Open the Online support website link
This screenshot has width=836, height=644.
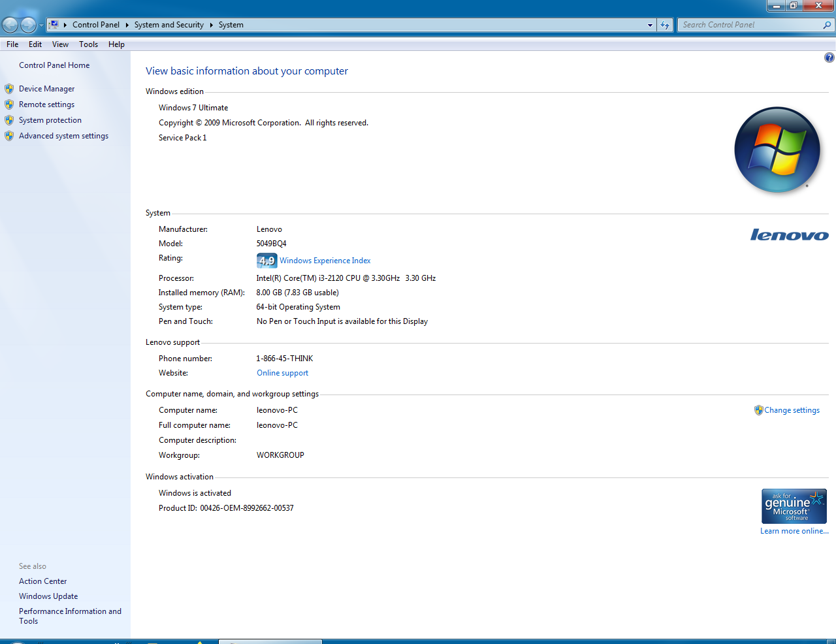[x=282, y=373]
